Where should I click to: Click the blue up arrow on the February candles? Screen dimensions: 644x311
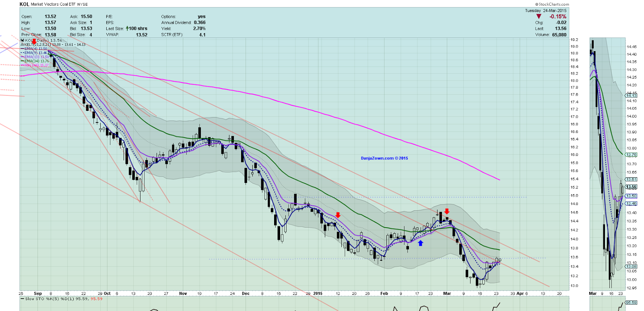click(x=421, y=243)
